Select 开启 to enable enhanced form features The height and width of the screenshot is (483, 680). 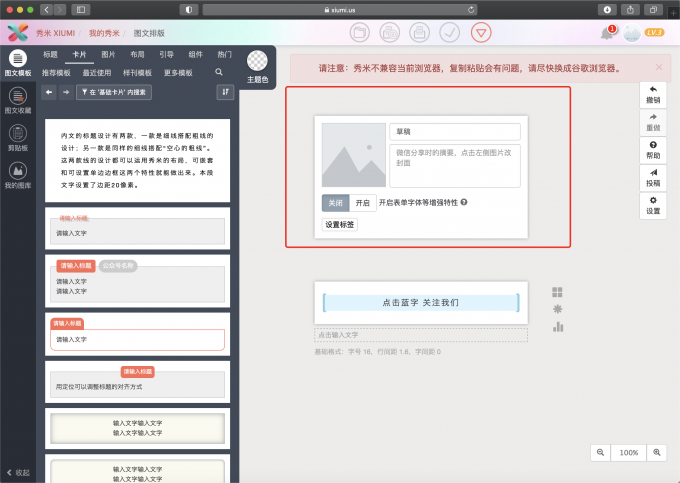click(x=363, y=202)
